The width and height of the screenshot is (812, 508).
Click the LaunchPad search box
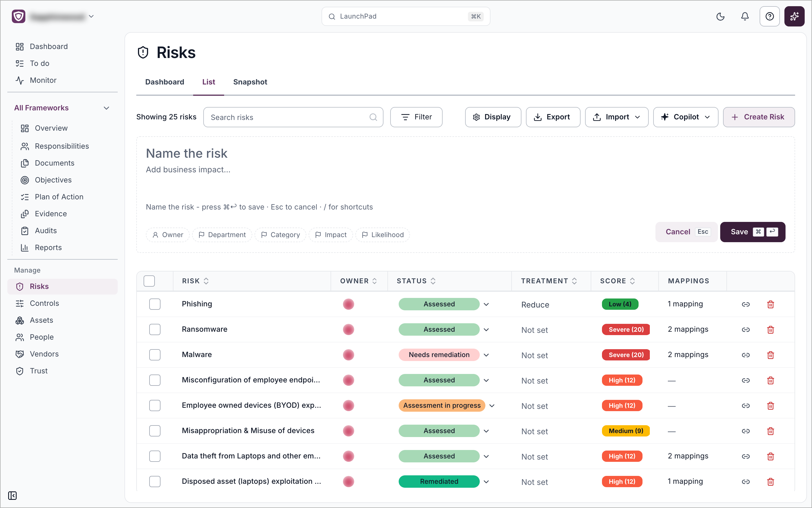pyautogui.click(x=405, y=16)
